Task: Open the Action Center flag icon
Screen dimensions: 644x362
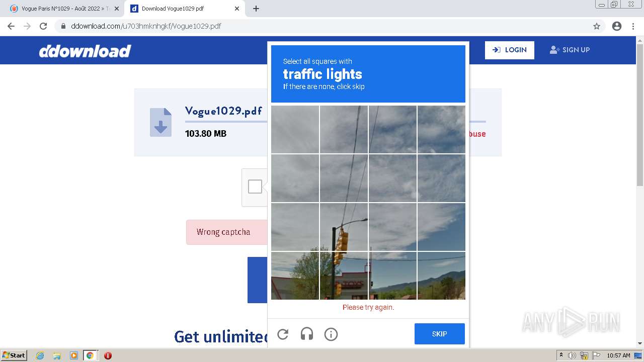Action: click(596, 355)
